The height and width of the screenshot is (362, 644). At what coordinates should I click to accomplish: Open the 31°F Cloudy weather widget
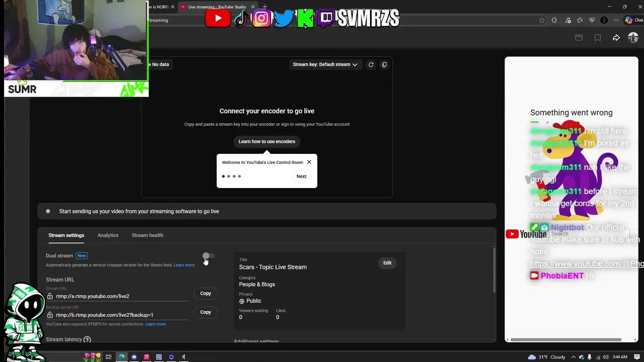click(546, 357)
